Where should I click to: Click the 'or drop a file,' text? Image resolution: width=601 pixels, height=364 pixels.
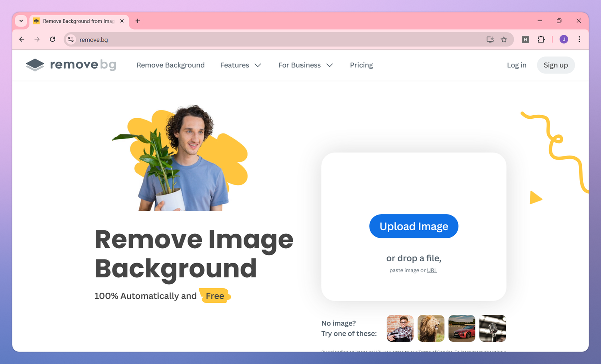414,258
